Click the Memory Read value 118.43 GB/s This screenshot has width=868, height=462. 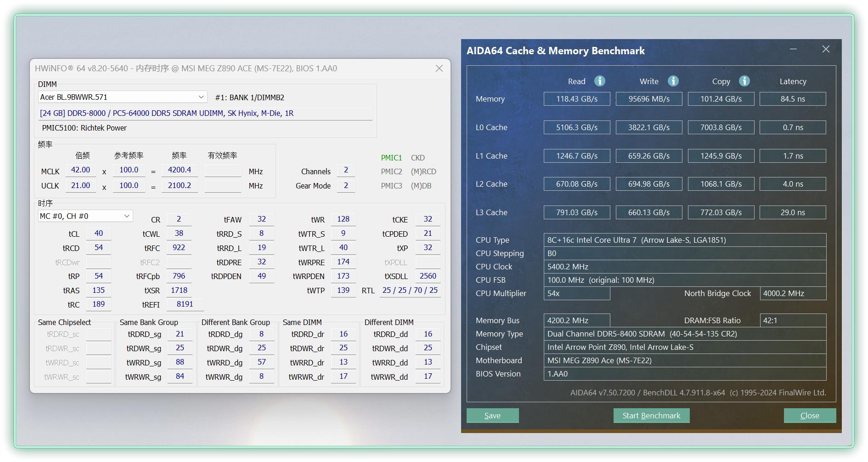(577, 99)
